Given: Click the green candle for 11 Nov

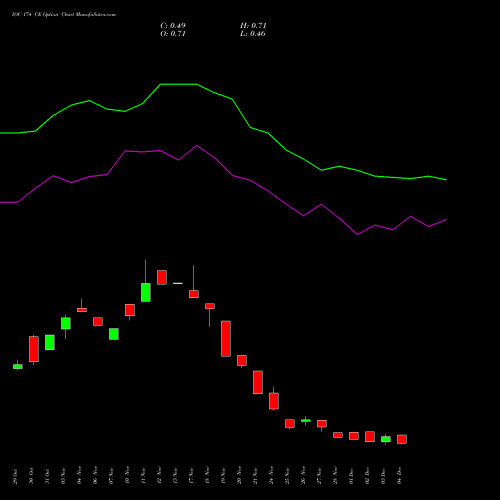Looking at the screenshot, I should [x=146, y=292].
